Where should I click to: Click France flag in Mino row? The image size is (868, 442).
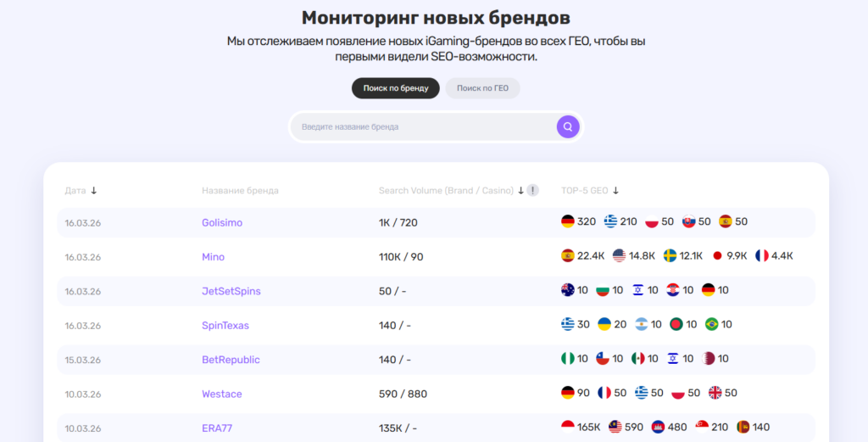[x=762, y=255]
